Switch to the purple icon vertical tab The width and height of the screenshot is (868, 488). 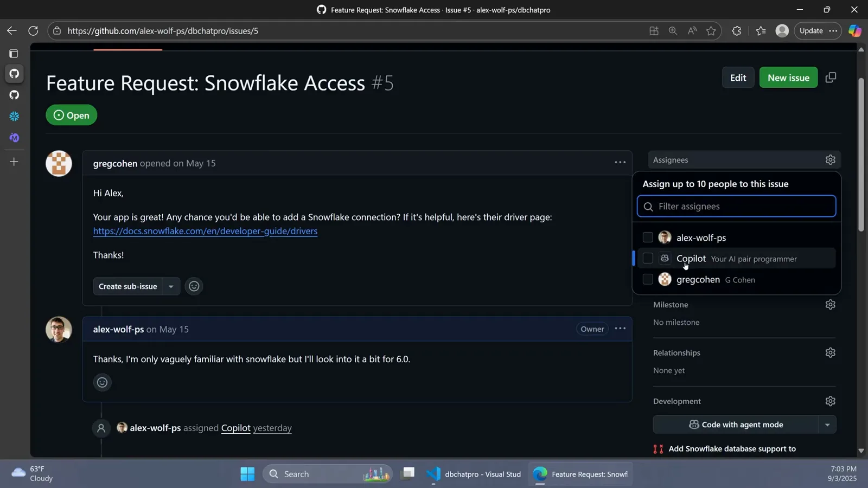pyautogui.click(x=14, y=138)
